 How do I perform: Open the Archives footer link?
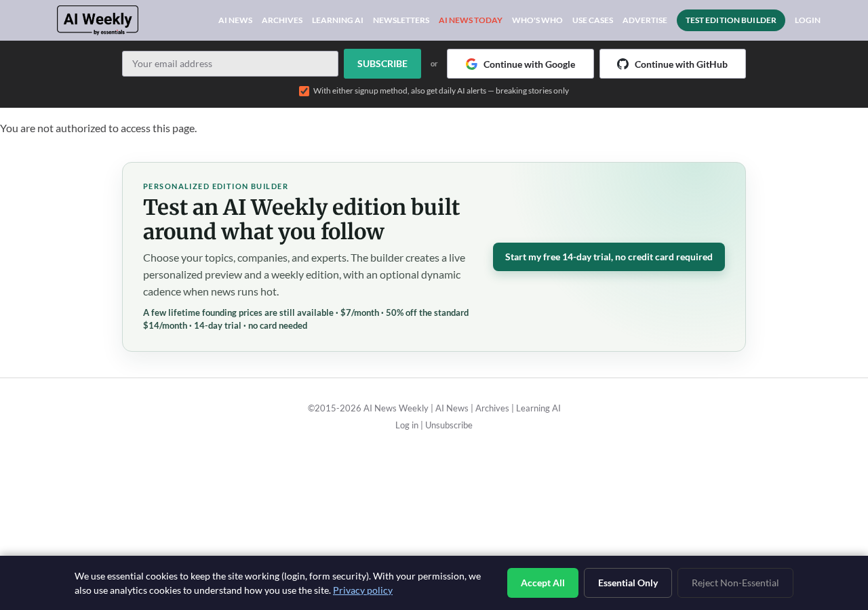tap(492, 408)
